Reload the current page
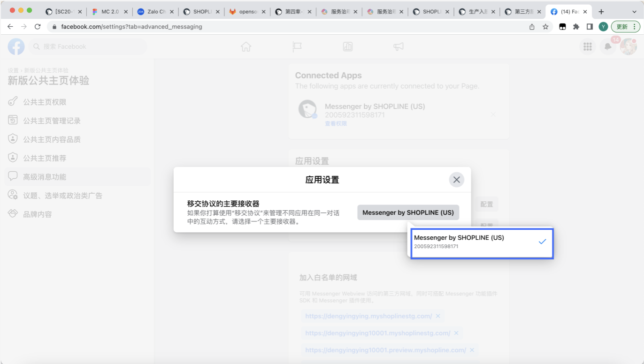644x364 pixels. (38, 27)
